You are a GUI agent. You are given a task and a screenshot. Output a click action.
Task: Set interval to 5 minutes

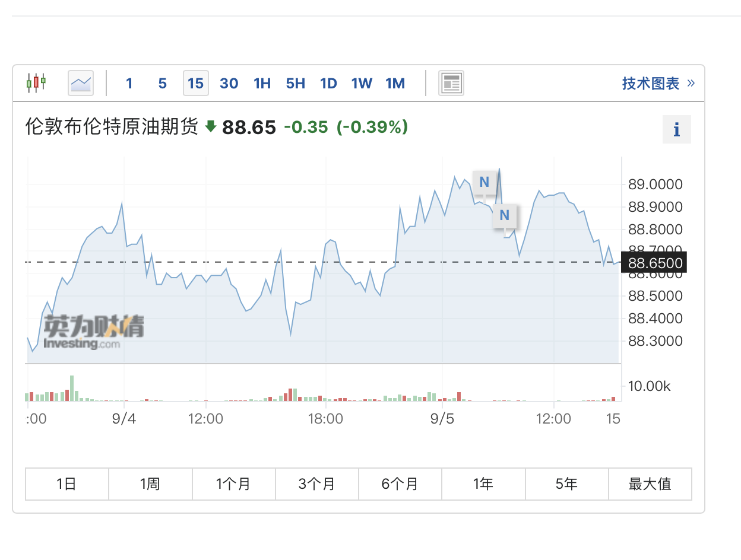pyautogui.click(x=162, y=84)
